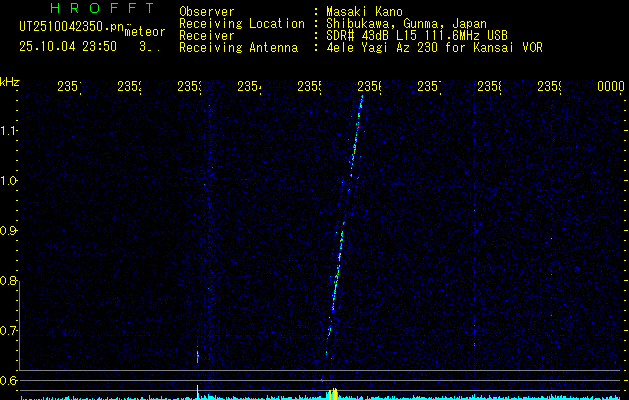Click the 1.1 frequency axis tick
Screen dimensions: 629x400
coord(10,131)
